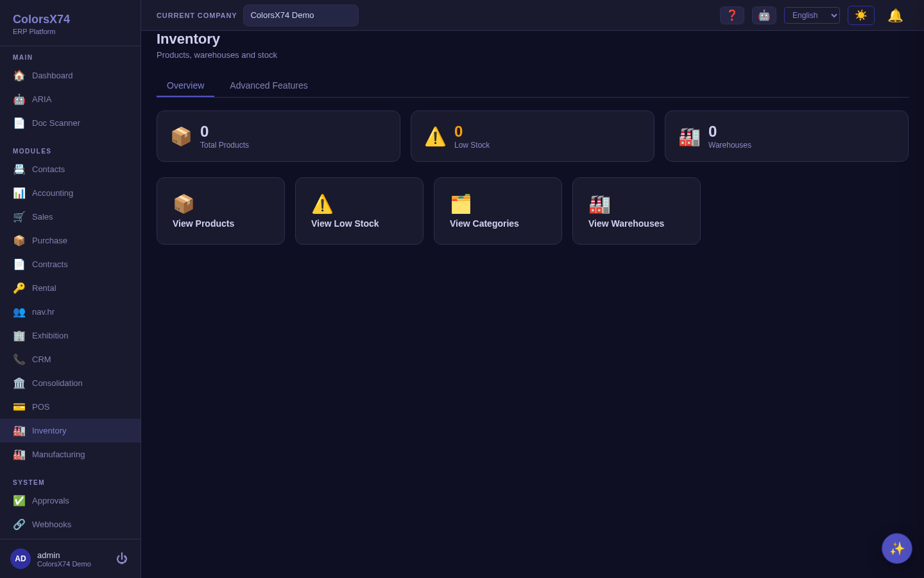Click the CURRENT COMPANY label
The image size is (924, 578).
196,15
